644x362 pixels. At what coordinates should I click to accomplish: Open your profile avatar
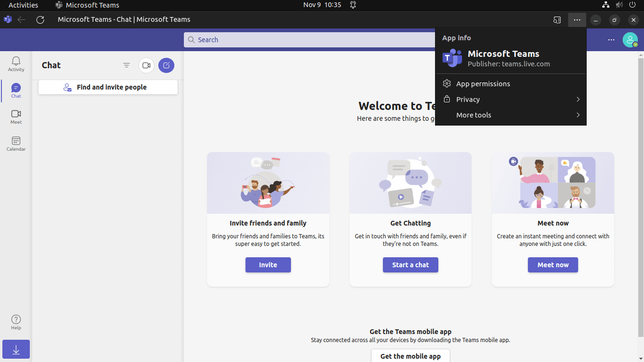coord(630,40)
